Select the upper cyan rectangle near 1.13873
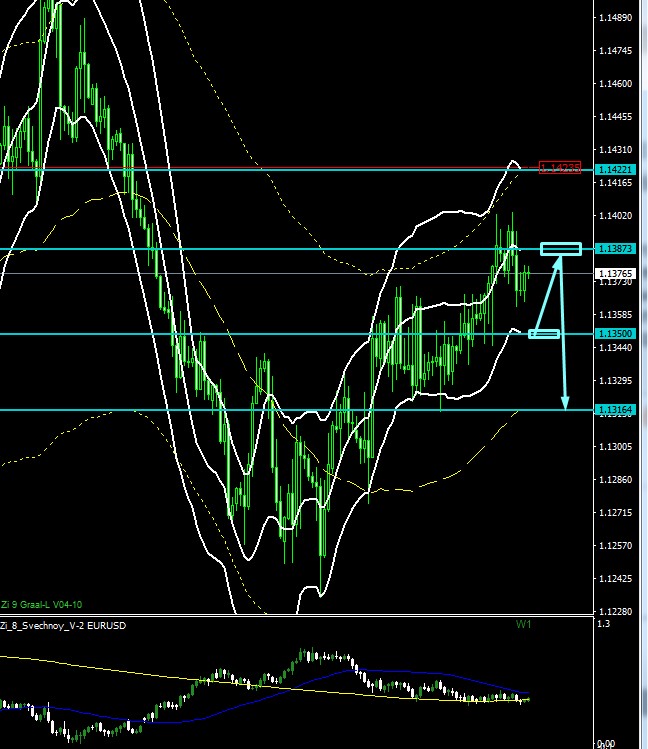 coord(561,248)
